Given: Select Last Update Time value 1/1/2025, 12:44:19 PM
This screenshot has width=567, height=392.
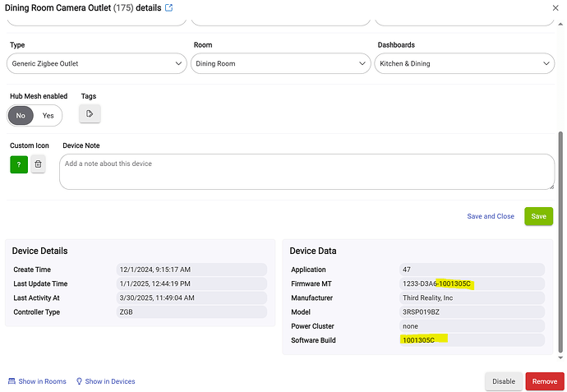Looking at the screenshot, I should (x=191, y=284).
